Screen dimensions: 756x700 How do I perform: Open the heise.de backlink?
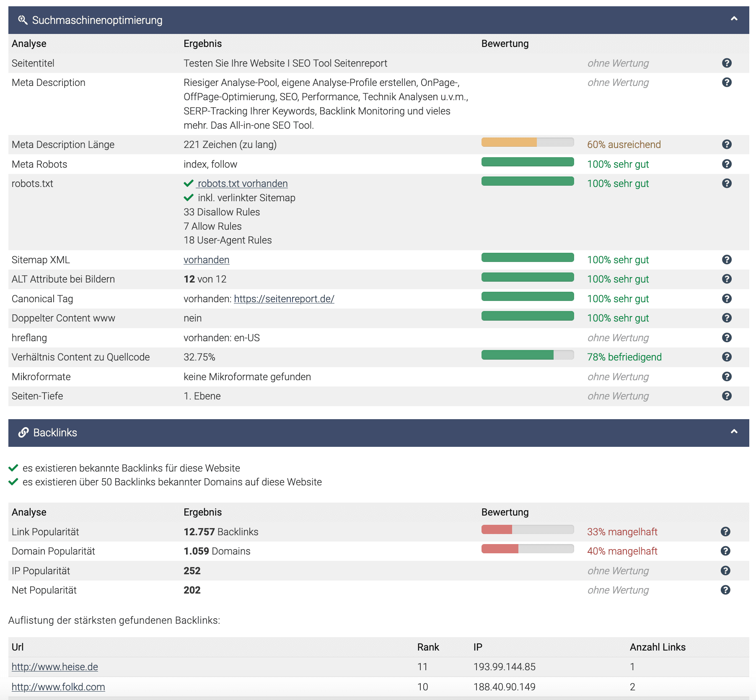54,666
